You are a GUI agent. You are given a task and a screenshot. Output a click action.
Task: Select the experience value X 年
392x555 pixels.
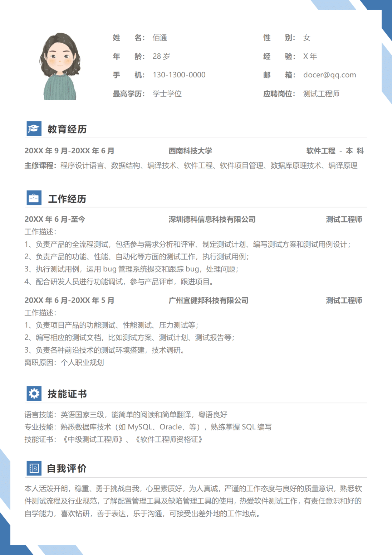point(310,56)
